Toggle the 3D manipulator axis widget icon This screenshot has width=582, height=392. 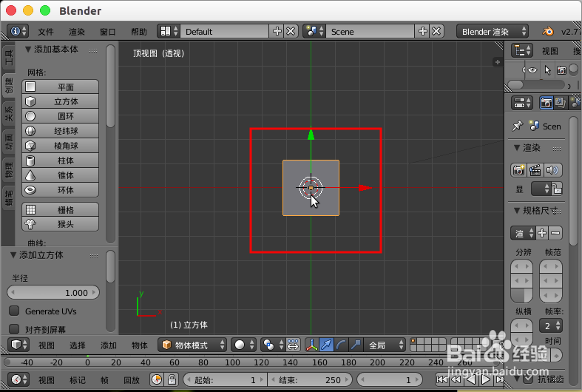[x=312, y=345]
